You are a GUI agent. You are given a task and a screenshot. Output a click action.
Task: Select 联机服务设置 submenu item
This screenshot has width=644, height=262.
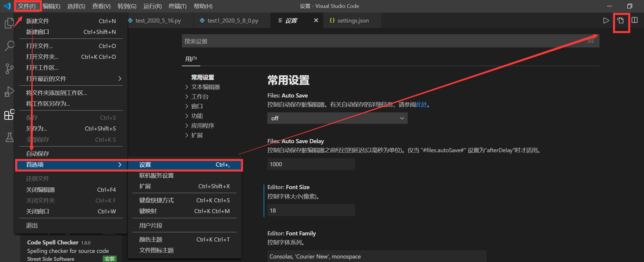[185, 175]
